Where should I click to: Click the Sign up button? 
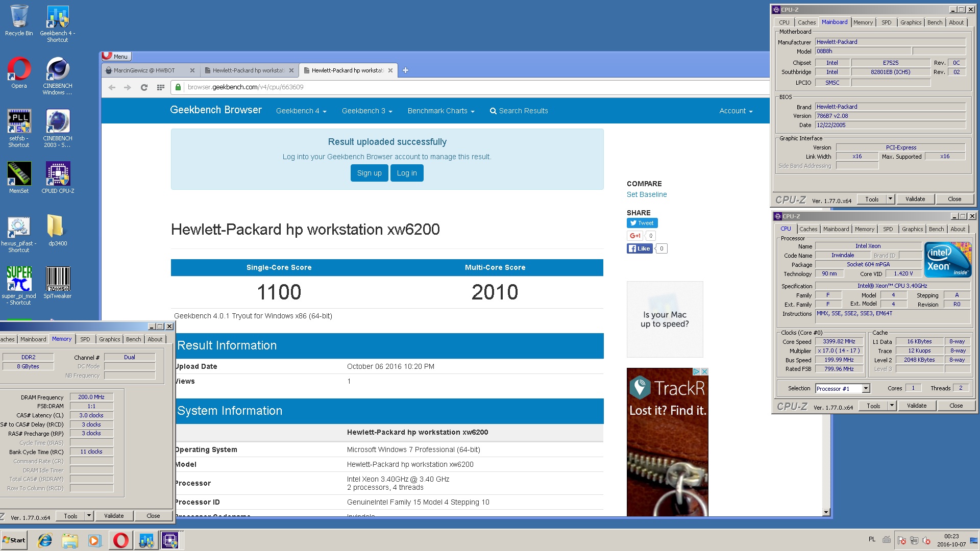(x=370, y=173)
